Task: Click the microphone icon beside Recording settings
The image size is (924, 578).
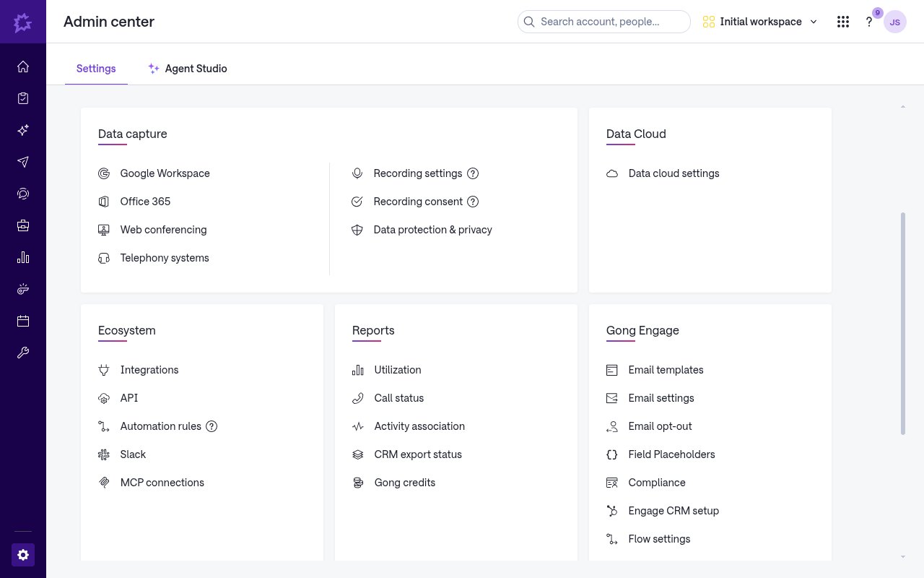Action: click(357, 173)
